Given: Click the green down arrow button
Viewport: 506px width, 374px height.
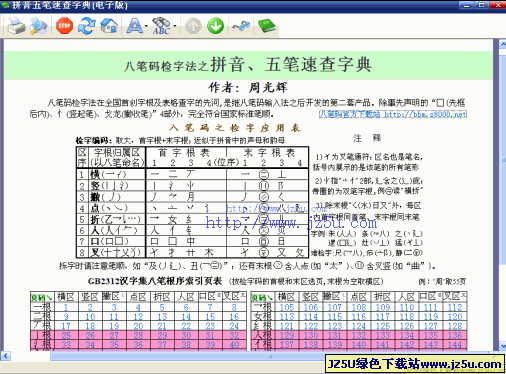Looking at the screenshot, I should tap(215, 26).
